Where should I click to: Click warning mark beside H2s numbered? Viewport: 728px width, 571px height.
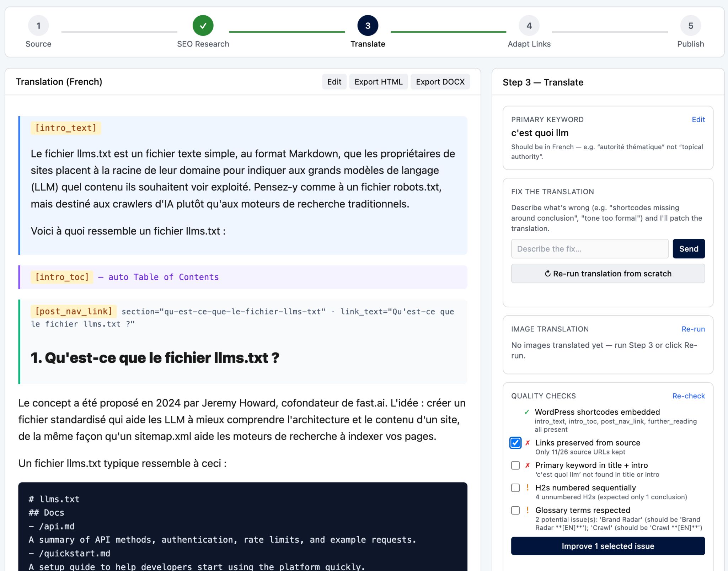(528, 487)
